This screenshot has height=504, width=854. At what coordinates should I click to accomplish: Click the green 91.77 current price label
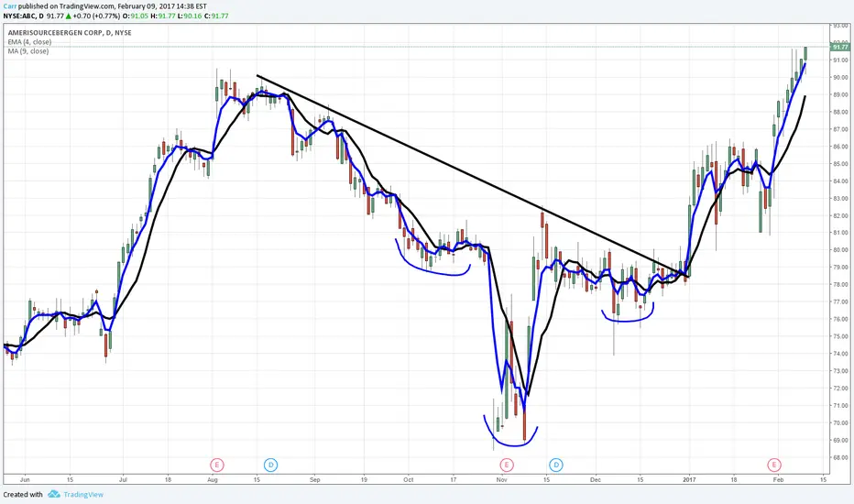coord(841,48)
